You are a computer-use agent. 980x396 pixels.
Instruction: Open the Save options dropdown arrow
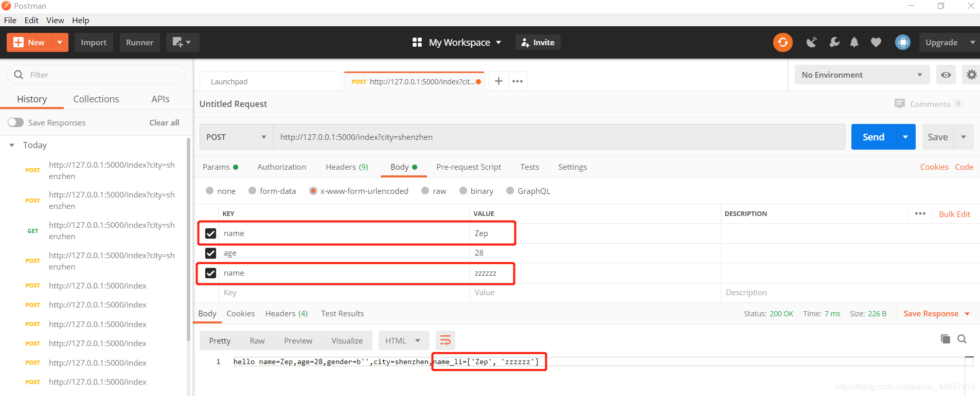click(x=964, y=137)
